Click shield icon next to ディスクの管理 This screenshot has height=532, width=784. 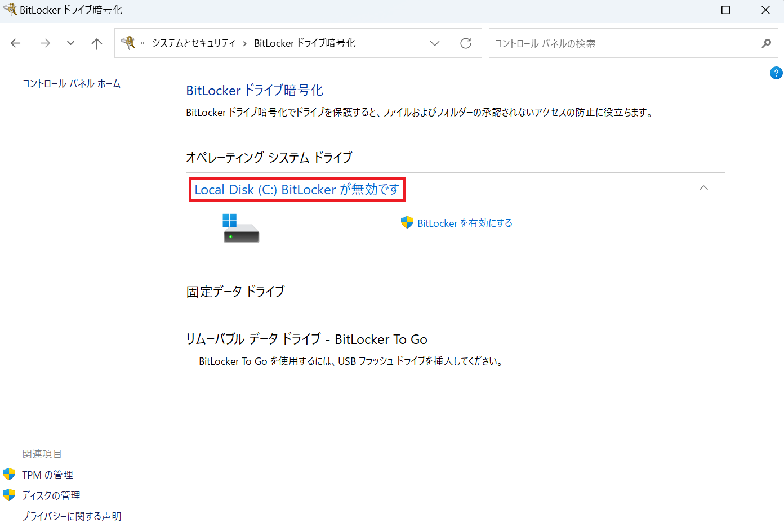(x=9, y=495)
